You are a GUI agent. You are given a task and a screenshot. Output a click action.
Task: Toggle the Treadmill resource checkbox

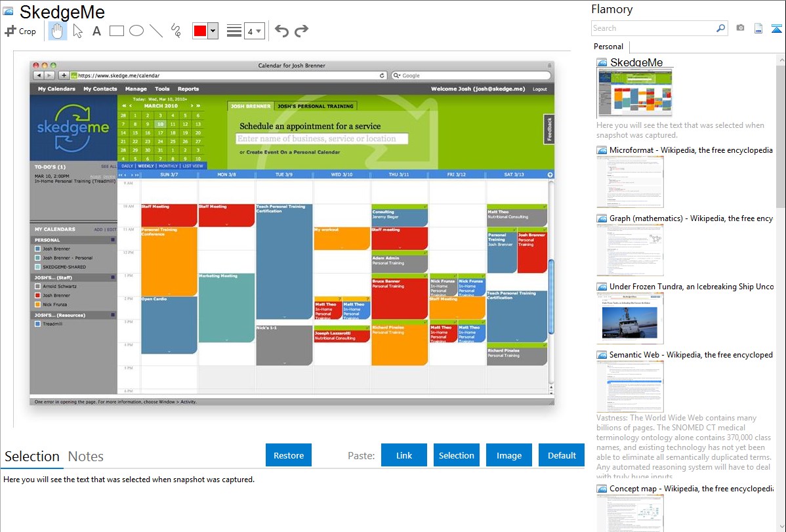click(x=37, y=324)
